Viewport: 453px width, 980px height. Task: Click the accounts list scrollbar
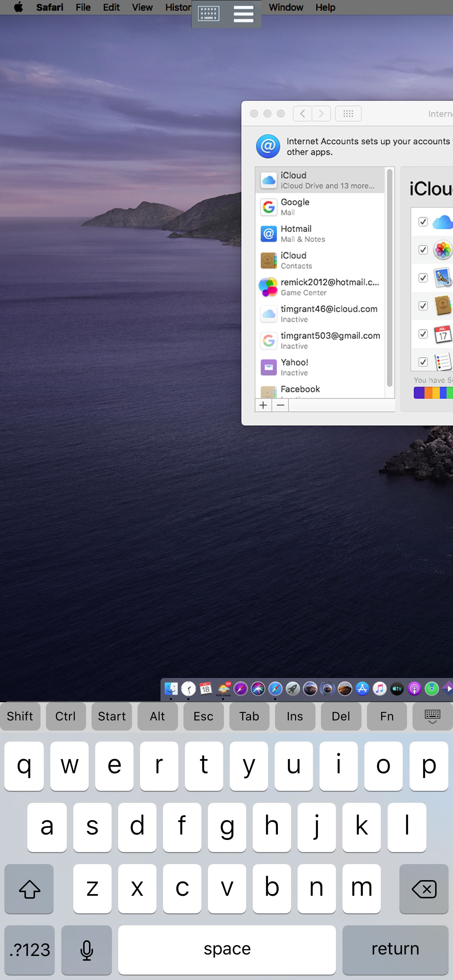[x=390, y=278]
